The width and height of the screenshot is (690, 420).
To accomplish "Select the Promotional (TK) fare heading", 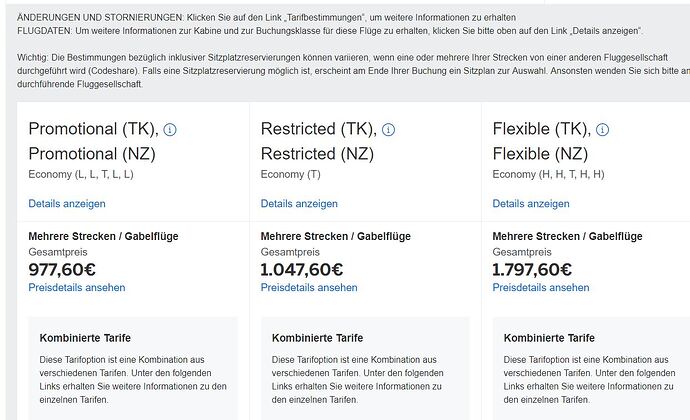I will pos(93,129).
